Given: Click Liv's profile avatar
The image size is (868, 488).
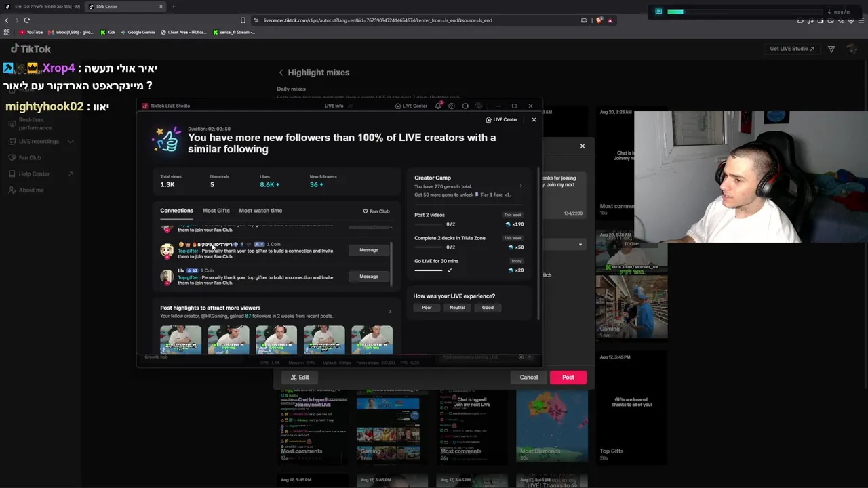Looking at the screenshot, I should click(167, 277).
